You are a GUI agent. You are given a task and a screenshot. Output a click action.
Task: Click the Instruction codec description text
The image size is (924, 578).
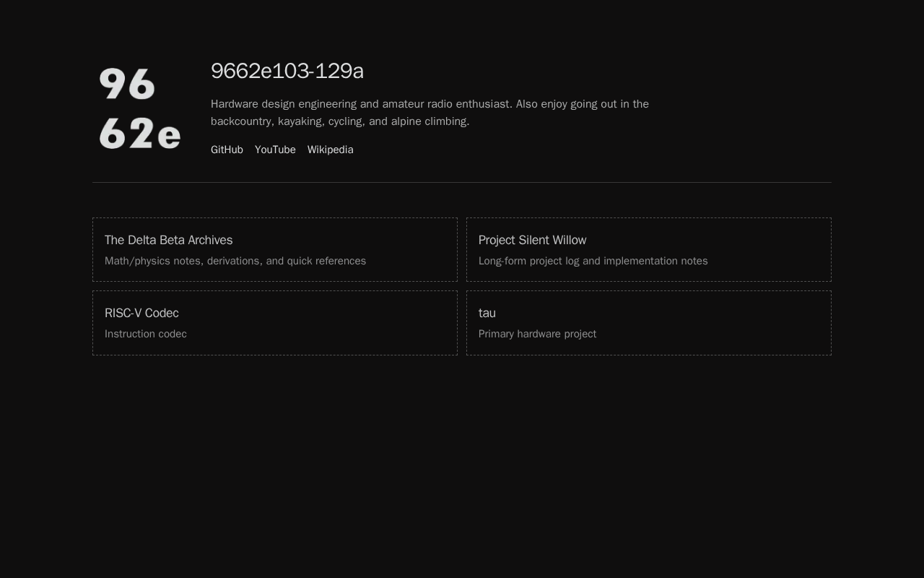point(146,334)
